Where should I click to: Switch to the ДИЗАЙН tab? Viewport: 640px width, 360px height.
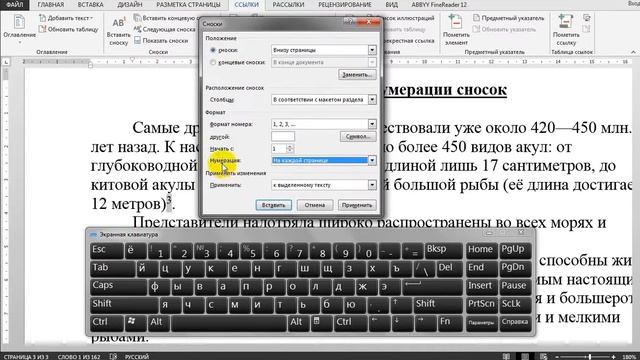[130, 5]
